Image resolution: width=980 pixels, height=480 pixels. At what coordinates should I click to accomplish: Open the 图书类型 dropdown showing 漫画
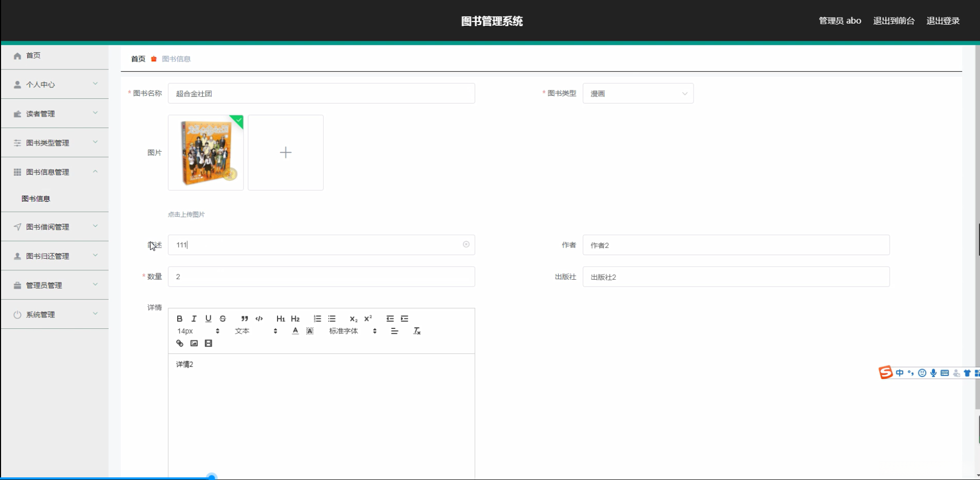coord(638,94)
